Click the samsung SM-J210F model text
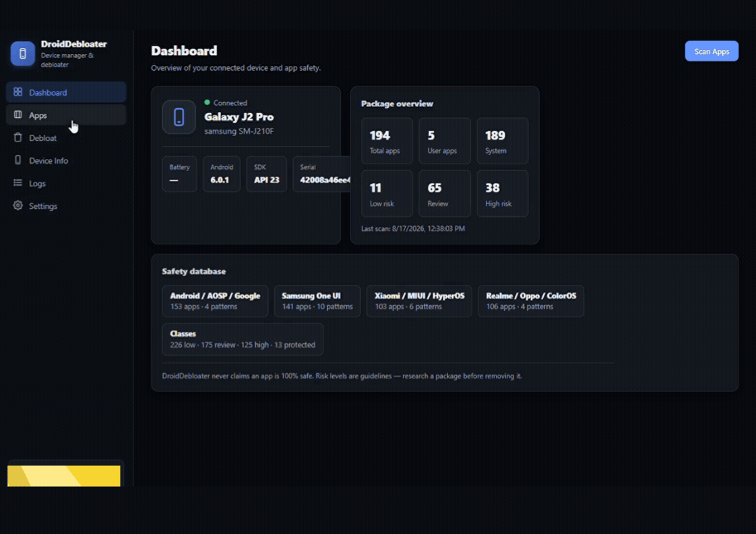 coord(239,131)
